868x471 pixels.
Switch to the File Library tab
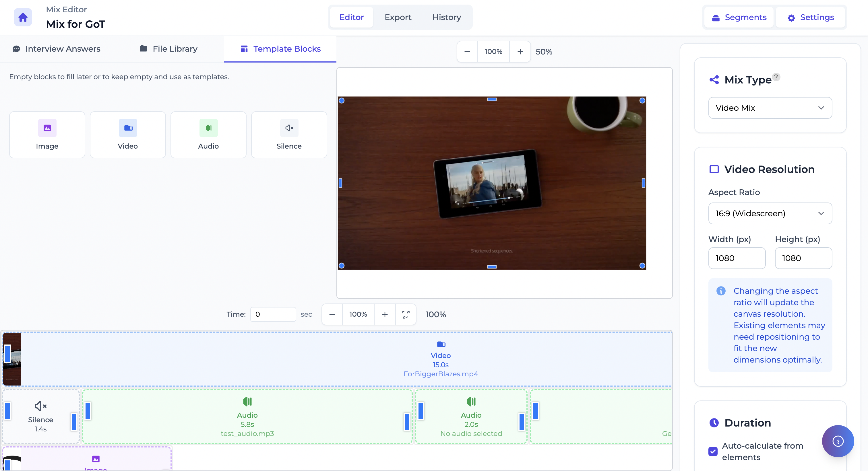(x=168, y=49)
